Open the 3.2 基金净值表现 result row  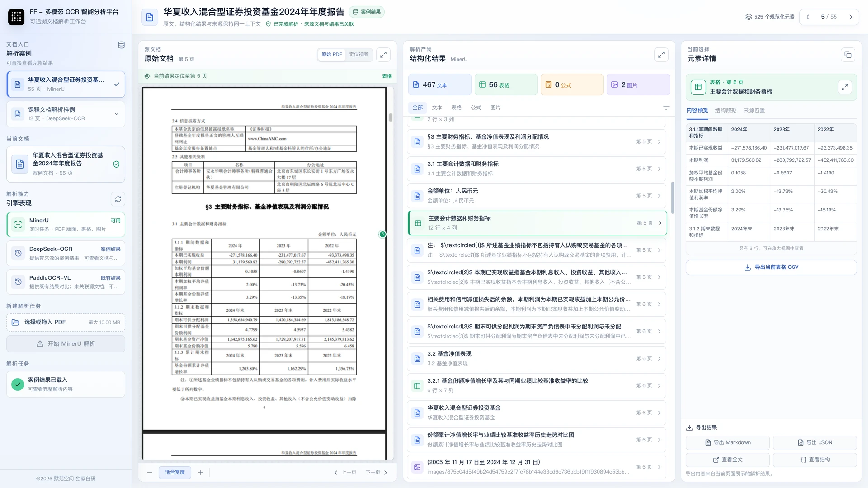point(537,358)
